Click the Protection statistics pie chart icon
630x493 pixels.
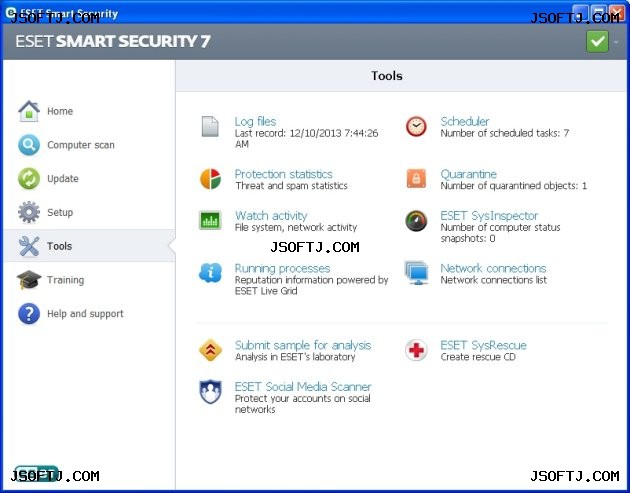click(x=211, y=179)
